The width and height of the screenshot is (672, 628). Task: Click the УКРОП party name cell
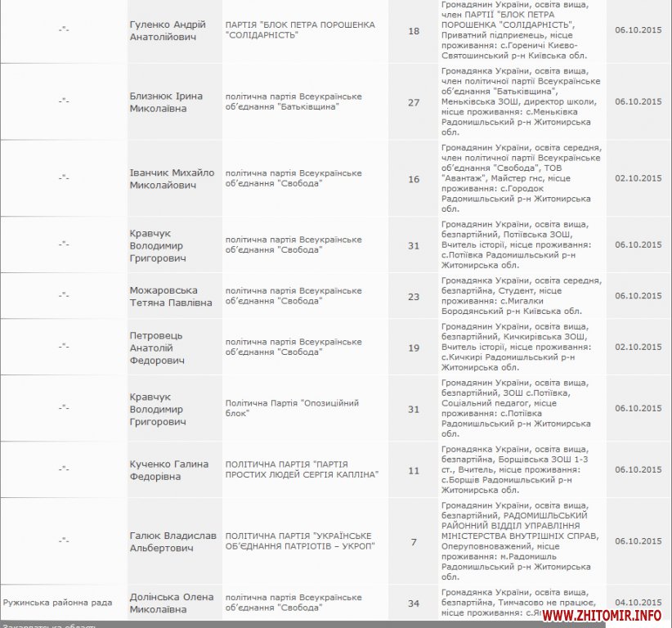click(x=300, y=541)
